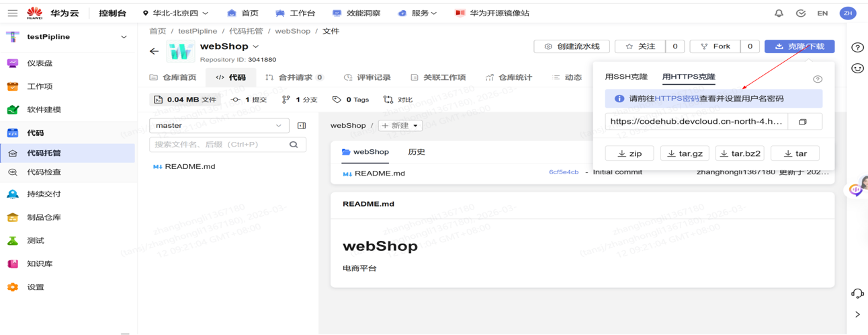This screenshot has height=335, width=868.
Task: Click the 克隆/下载 button
Action: point(799,46)
